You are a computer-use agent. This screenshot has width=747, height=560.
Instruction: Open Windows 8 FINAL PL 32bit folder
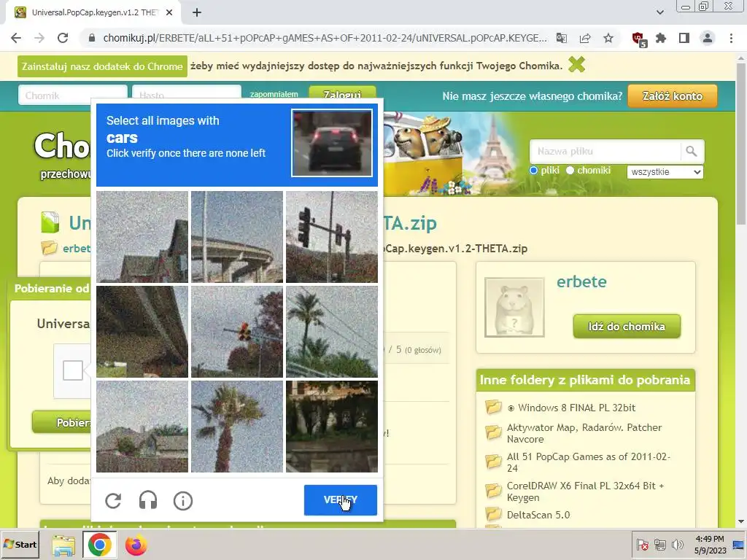pyautogui.click(x=576, y=408)
